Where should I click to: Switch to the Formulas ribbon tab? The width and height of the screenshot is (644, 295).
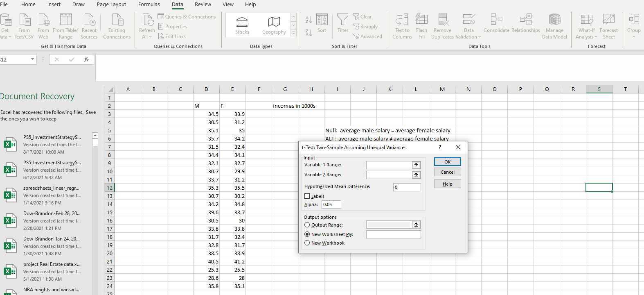click(149, 5)
